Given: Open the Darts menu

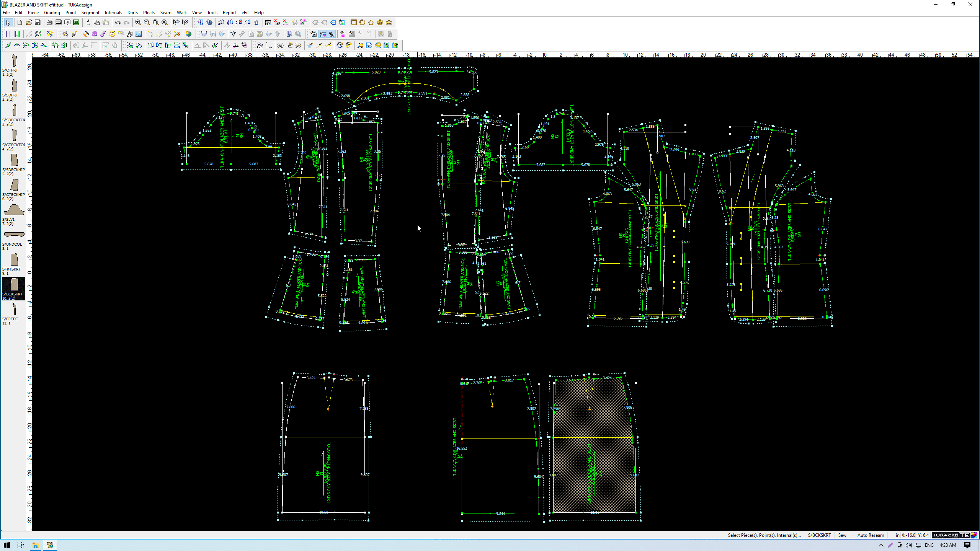Looking at the screenshot, I should pyautogui.click(x=132, y=12).
